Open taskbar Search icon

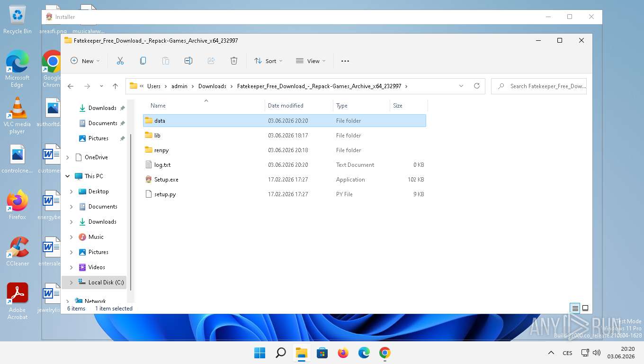pyautogui.click(x=281, y=353)
